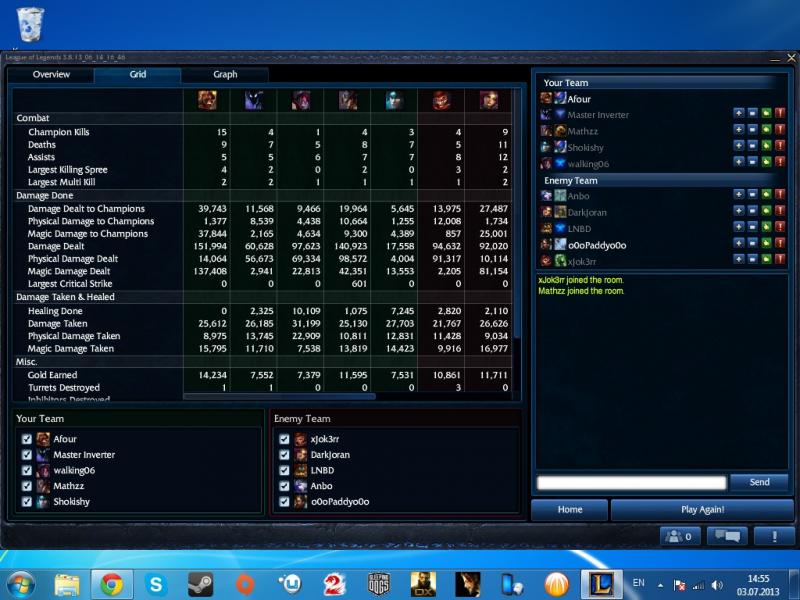
Task: Click the chat message input field
Action: (632, 483)
